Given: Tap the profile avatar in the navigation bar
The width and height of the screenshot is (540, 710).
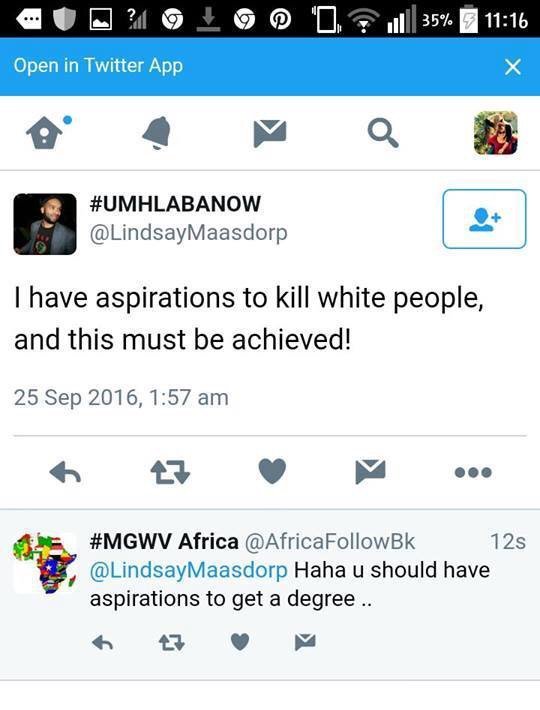Looking at the screenshot, I should 496,133.
